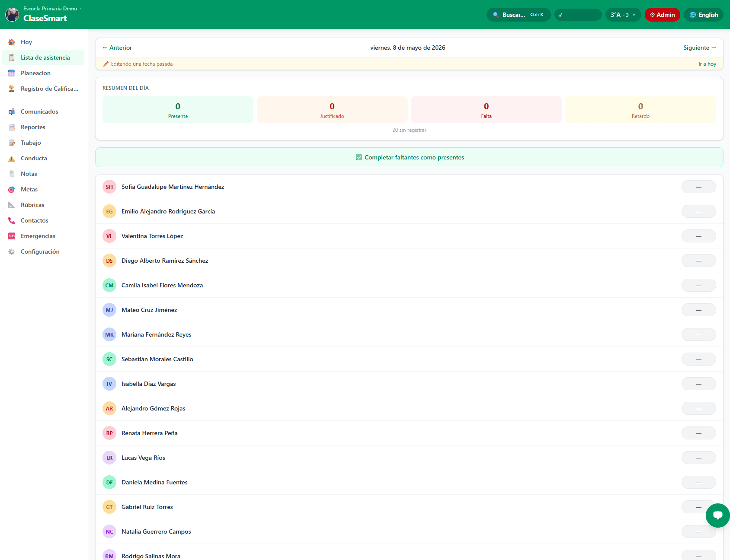Toggle attendance status for Sofía Guadalupe Martínez Hernández
The height and width of the screenshot is (560, 730).
coord(698,187)
